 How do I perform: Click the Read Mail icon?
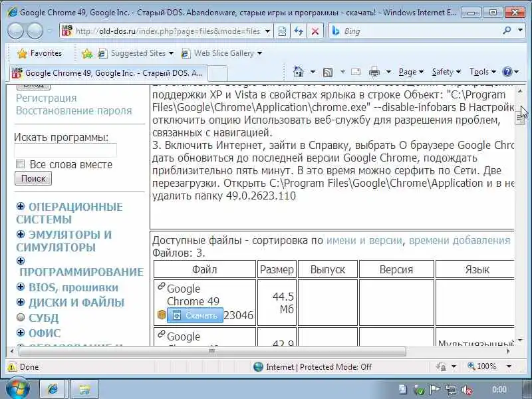click(356, 72)
